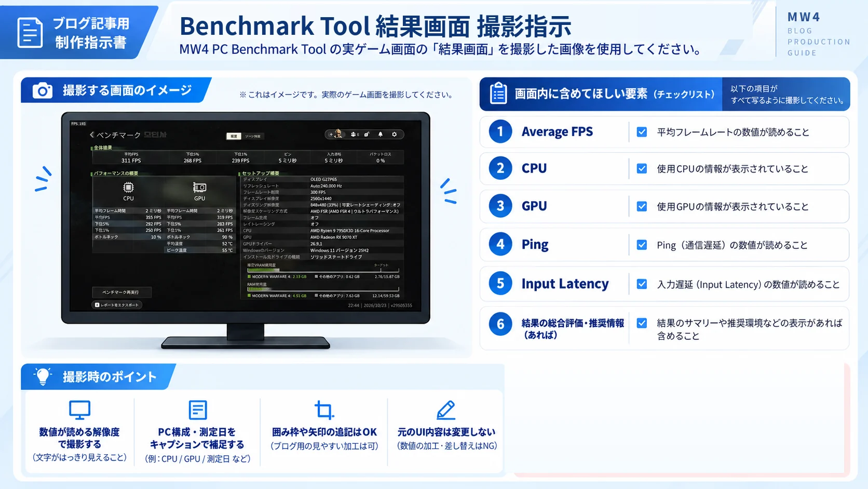868x489 pixels.
Task: Click the note ※これはイメージです
Action: pos(347,95)
